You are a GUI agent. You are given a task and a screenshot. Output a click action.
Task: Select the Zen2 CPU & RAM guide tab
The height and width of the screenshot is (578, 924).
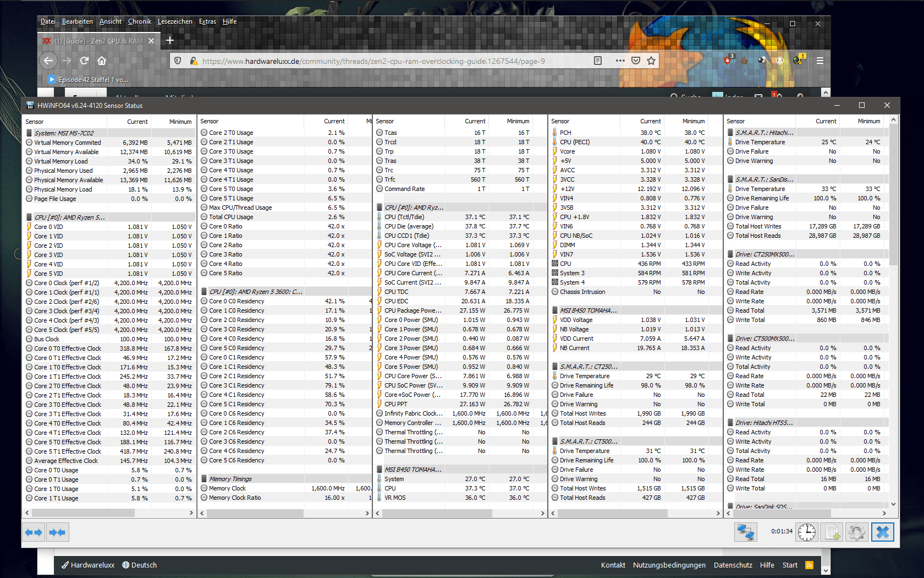[98, 41]
